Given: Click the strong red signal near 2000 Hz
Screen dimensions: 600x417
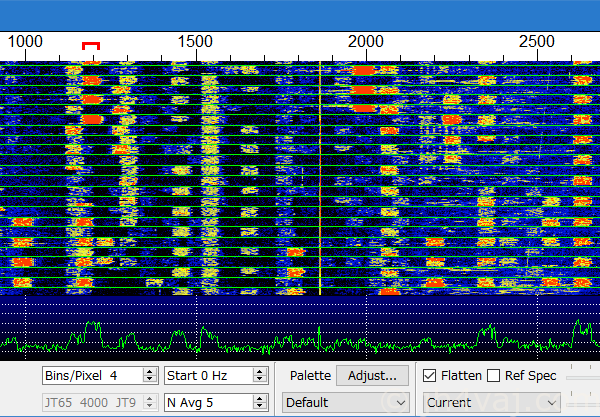Looking at the screenshot, I should pos(362,70).
